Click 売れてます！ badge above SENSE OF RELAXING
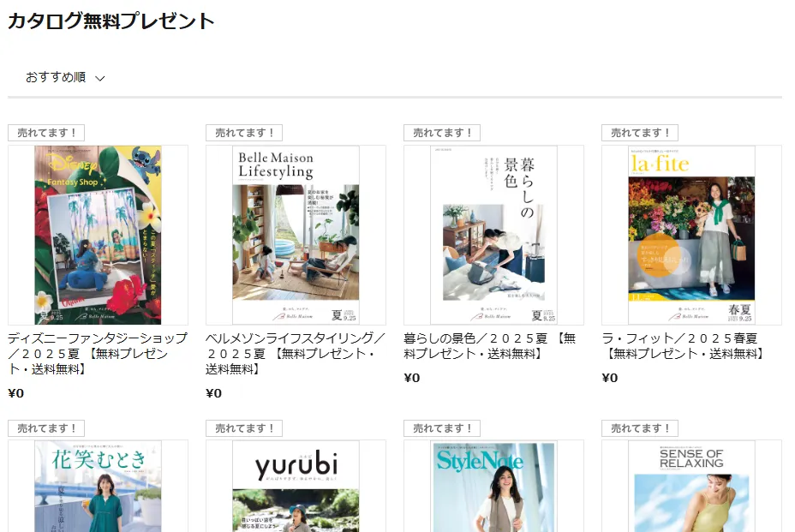 coord(640,428)
